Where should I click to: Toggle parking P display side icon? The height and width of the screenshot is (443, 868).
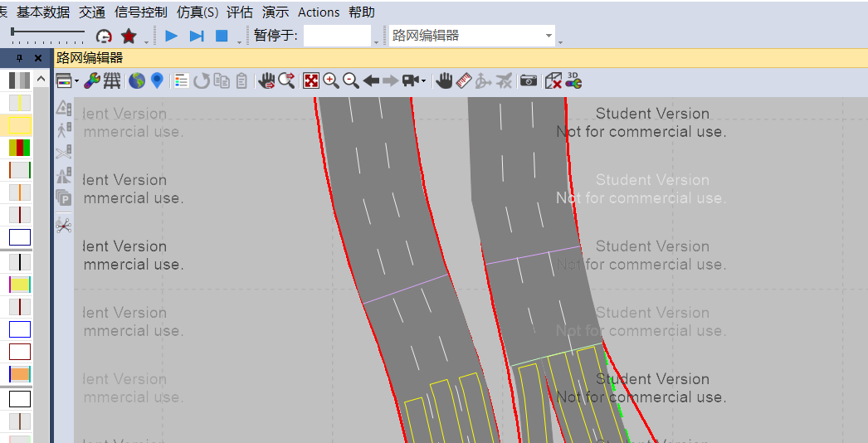click(64, 197)
